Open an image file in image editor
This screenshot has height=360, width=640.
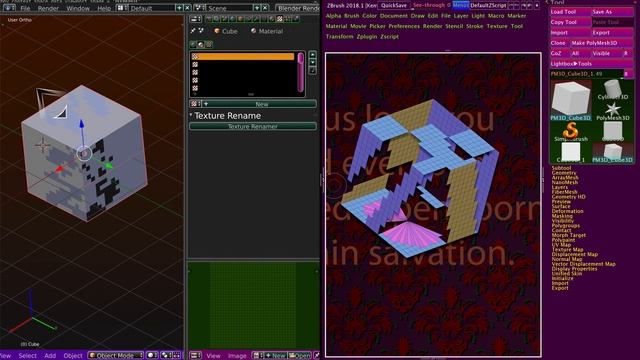click(300, 356)
